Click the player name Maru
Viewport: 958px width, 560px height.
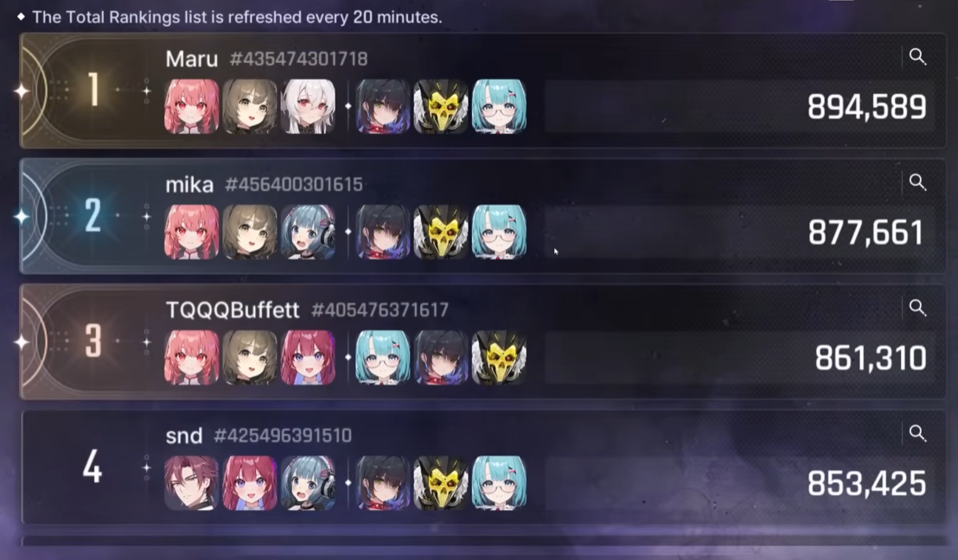(191, 60)
